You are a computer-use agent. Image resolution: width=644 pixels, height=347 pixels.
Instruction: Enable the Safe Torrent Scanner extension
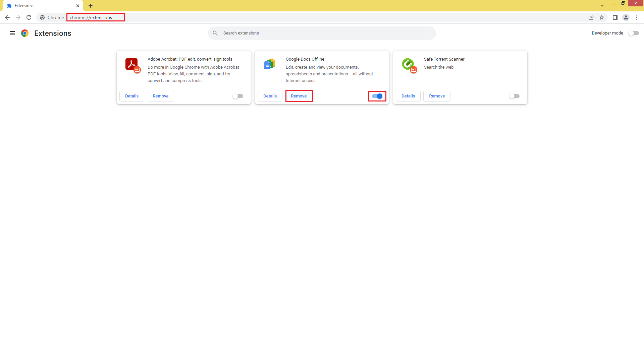coord(514,96)
